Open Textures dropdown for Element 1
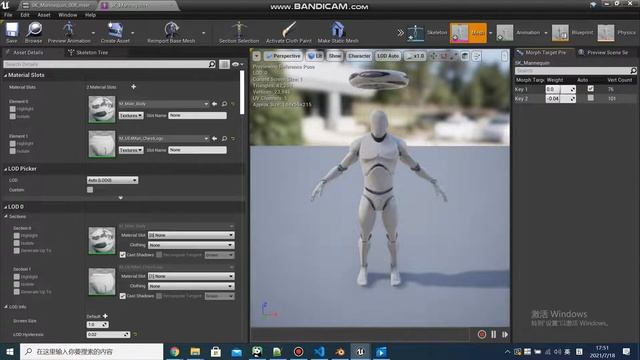 131,150
